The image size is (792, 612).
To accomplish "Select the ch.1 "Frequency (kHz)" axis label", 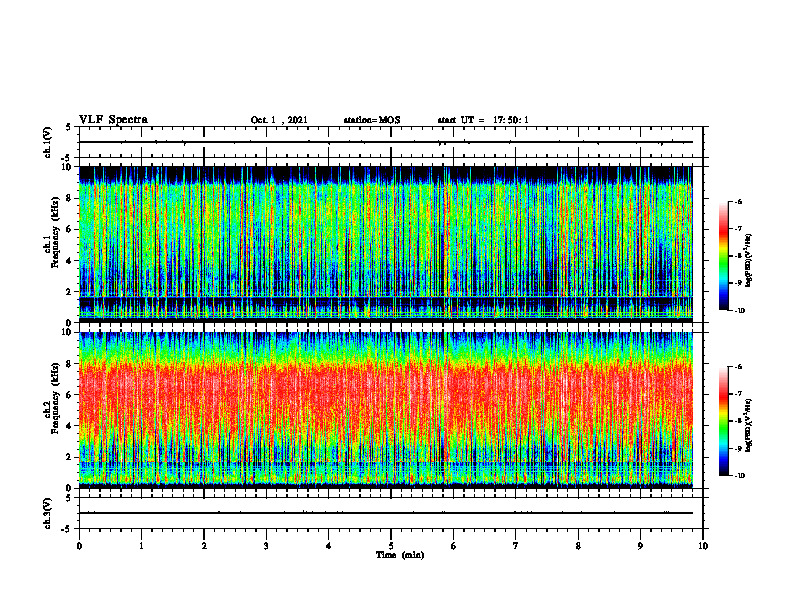I will pyautogui.click(x=55, y=232).
